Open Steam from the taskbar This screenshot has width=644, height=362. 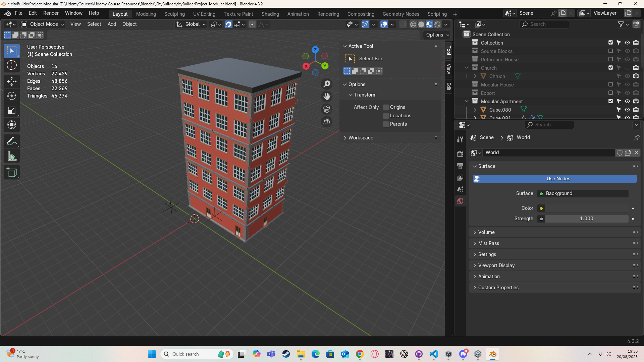[x=286, y=354]
